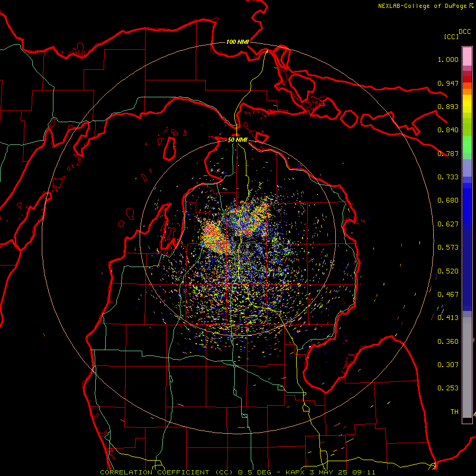Click the '50 NMI' range ring label

237,140
